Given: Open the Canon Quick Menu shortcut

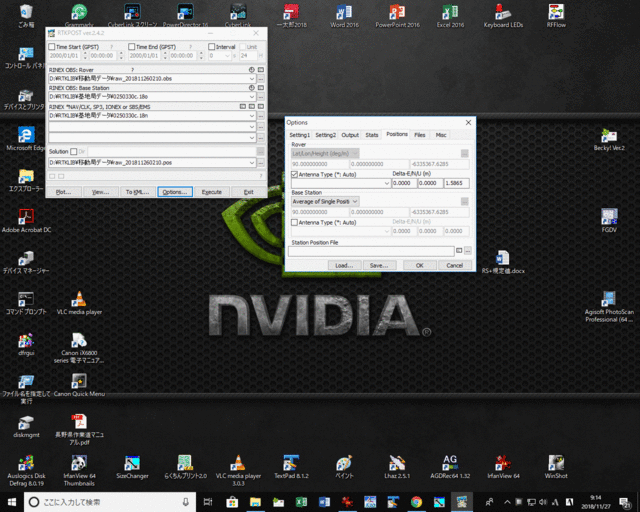Looking at the screenshot, I should click(x=79, y=385).
